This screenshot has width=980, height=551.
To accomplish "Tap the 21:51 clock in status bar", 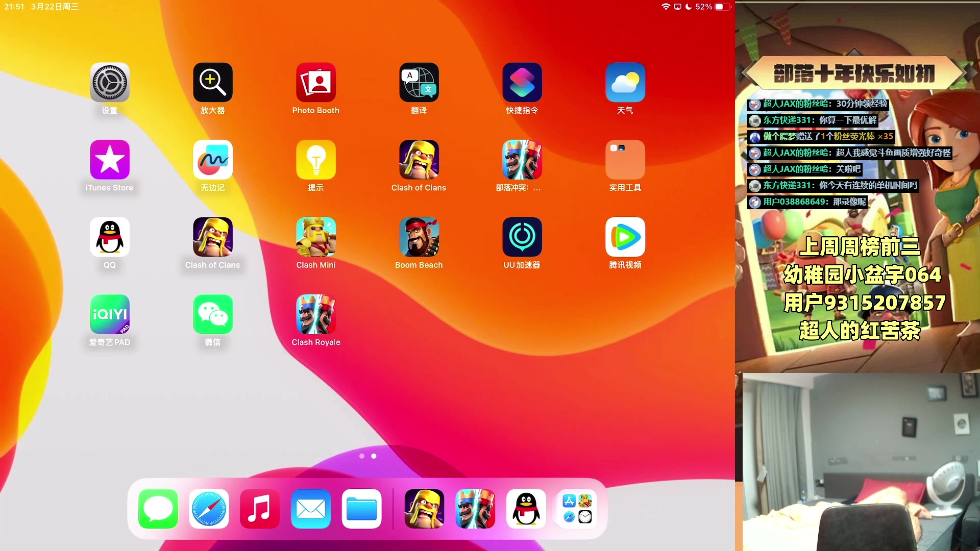I will pyautogui.click(x=14, y=7).
